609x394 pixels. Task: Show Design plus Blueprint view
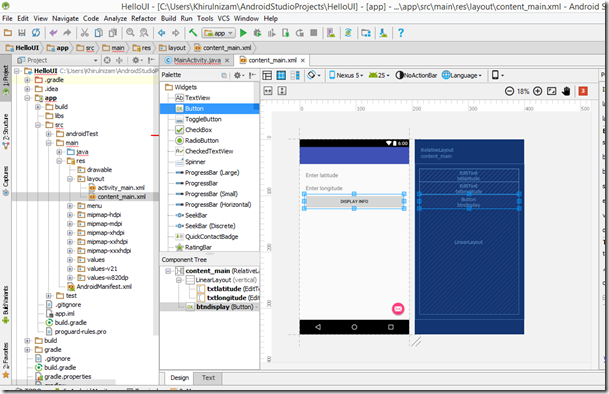point(295,75)
